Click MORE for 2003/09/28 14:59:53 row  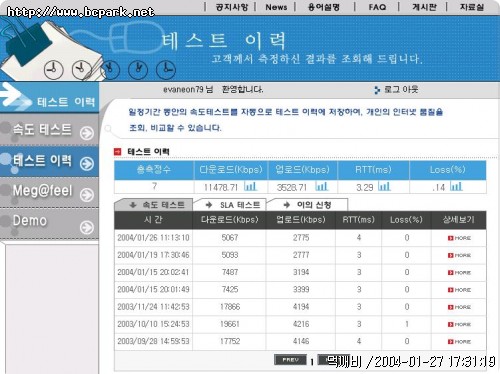pyautogui.click(x=459, y=342)
